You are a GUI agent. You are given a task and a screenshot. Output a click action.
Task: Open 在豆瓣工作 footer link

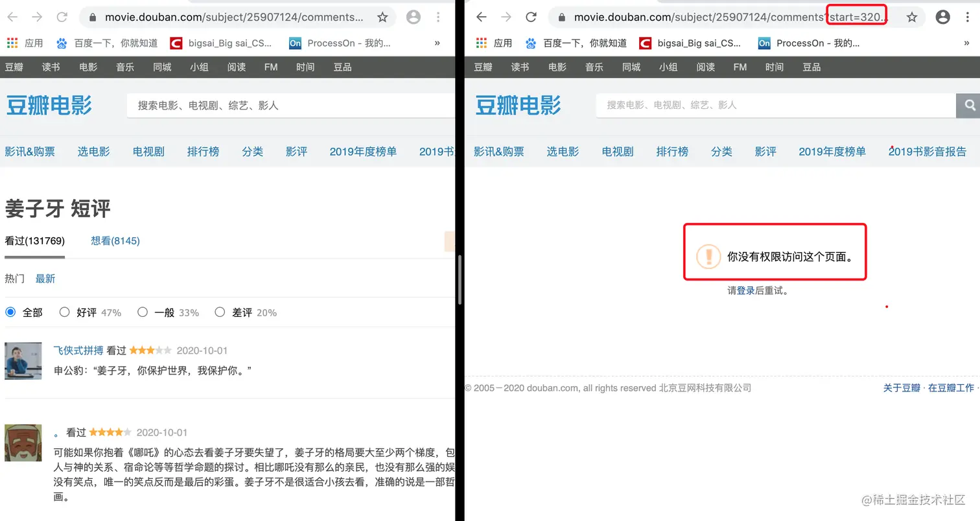951,388
